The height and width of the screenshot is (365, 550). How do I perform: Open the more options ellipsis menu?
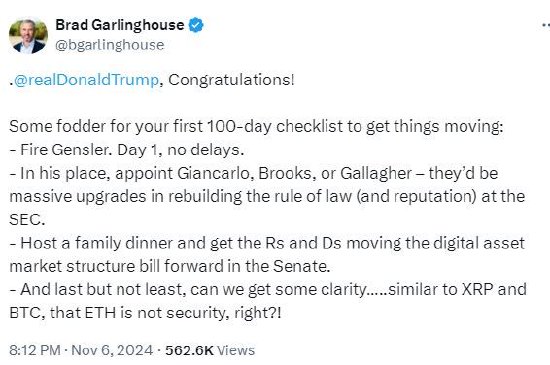545,25
